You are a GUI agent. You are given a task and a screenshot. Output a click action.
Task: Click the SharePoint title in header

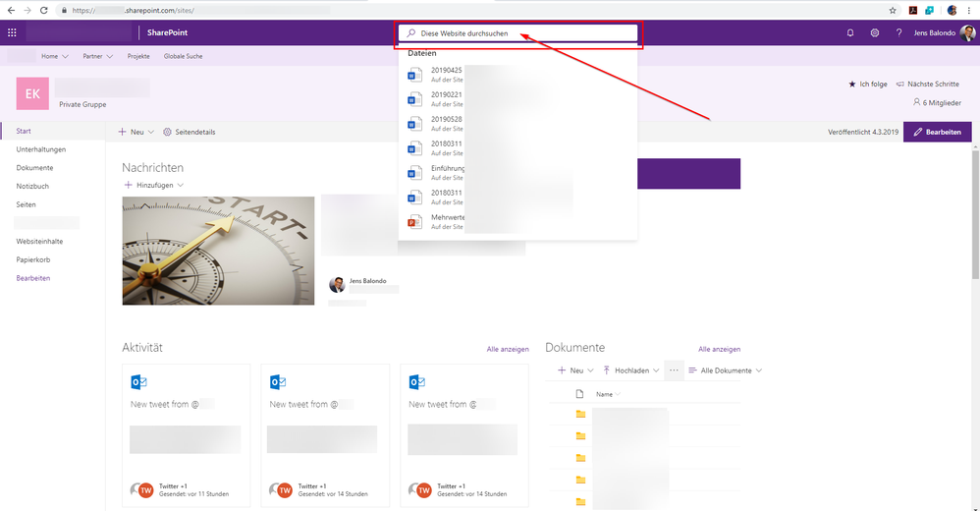point(167,32)
